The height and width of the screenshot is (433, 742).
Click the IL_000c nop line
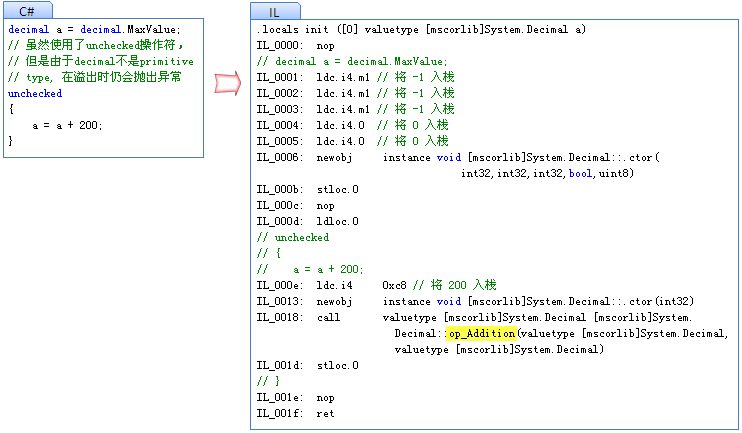tap(296, 205)
